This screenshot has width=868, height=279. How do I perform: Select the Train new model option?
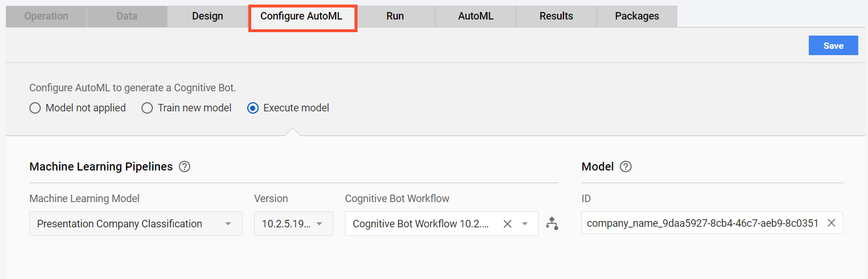(187, 108)
